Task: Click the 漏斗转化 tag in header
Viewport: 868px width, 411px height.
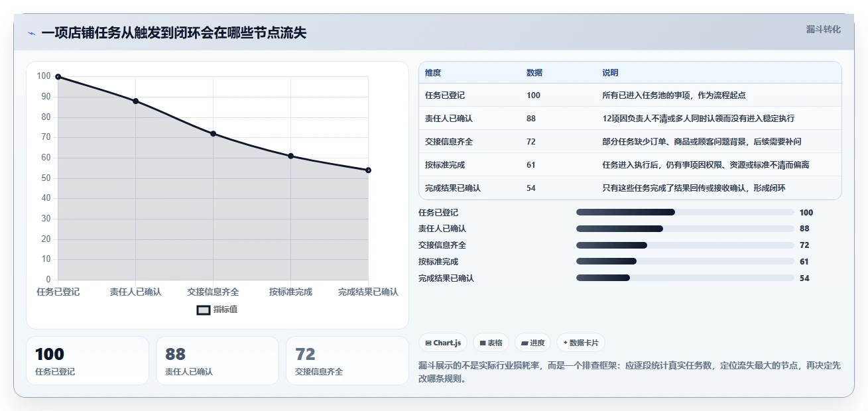Action: click(824, 29)
